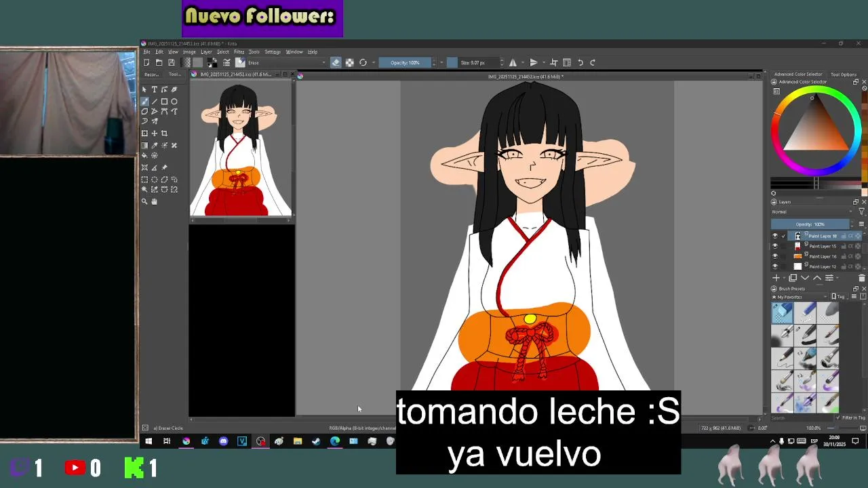The image size is (868, 488).
Task: Pick the Shape Select arrow tool
Action: [144, 89]
